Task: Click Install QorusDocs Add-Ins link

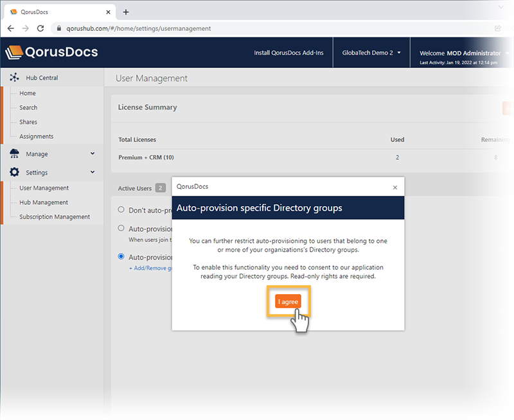Action: (288, 53)
